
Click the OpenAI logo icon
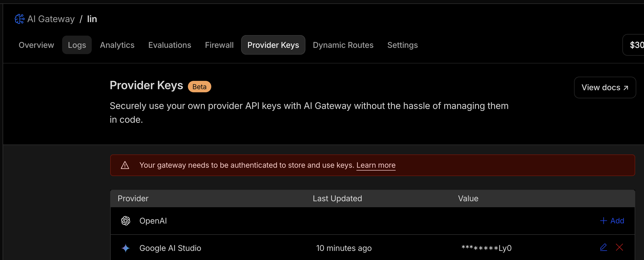click(126, 221)
